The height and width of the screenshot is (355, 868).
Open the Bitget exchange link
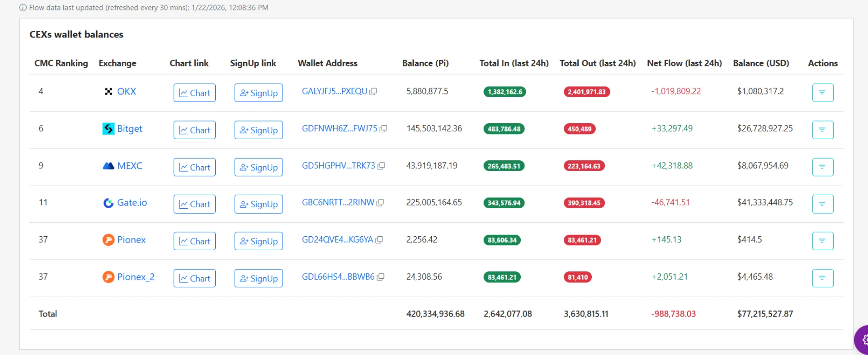pos(129,129)
